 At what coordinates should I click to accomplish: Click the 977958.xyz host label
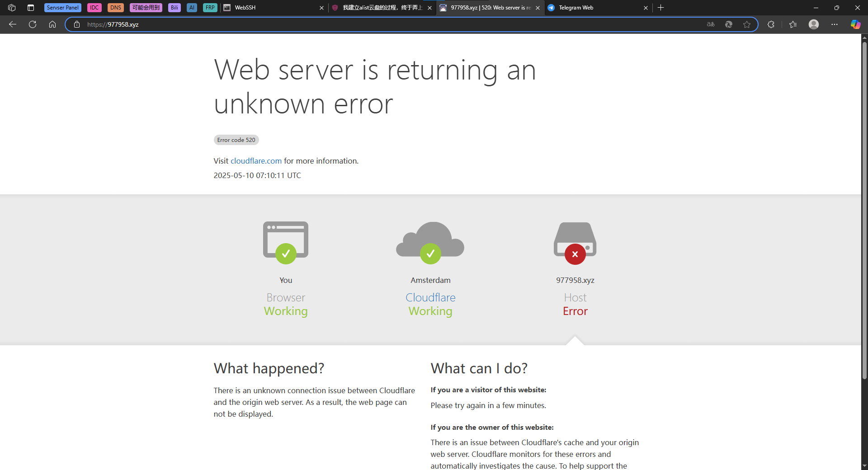pyautogui.click(x=575, y=280)
